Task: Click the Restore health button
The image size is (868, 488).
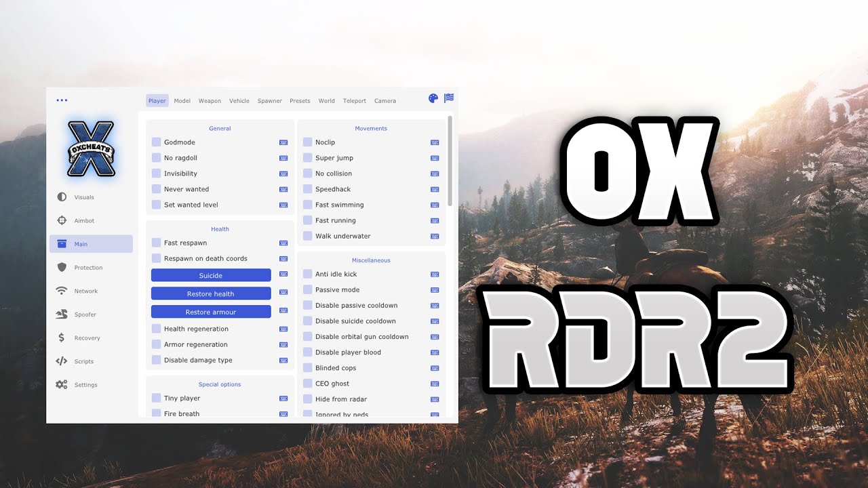Action: [211, 293]
